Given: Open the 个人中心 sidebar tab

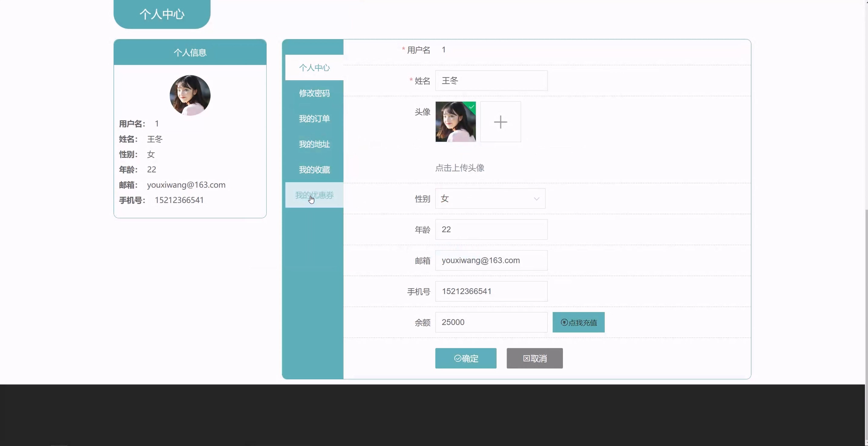Looking at the screenshot, I should click(314, 68).
